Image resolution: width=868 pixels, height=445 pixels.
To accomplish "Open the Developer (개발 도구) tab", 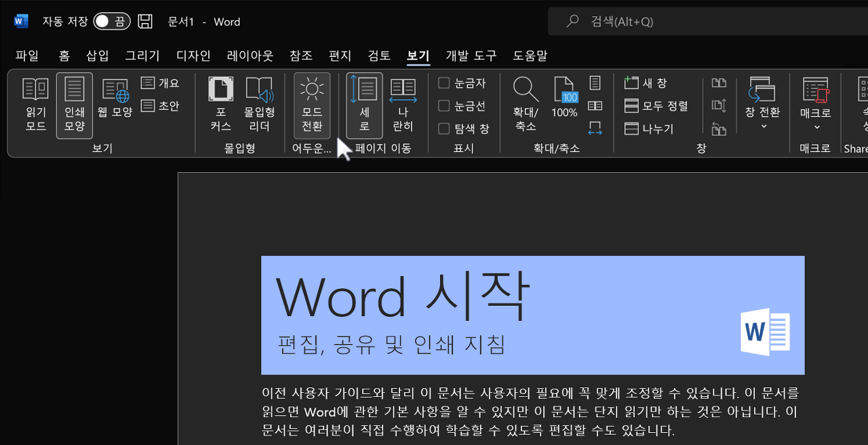I will (x=471, y=56).
